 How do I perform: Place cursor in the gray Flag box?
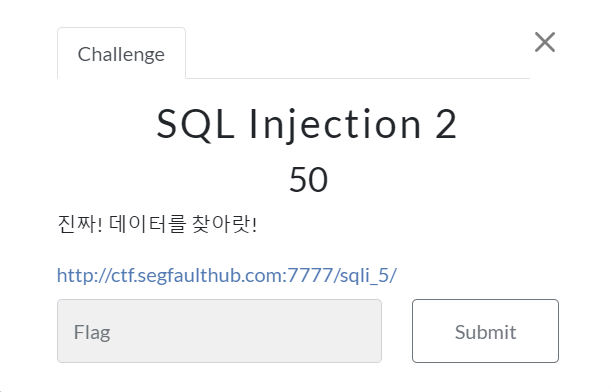point(219,331)
